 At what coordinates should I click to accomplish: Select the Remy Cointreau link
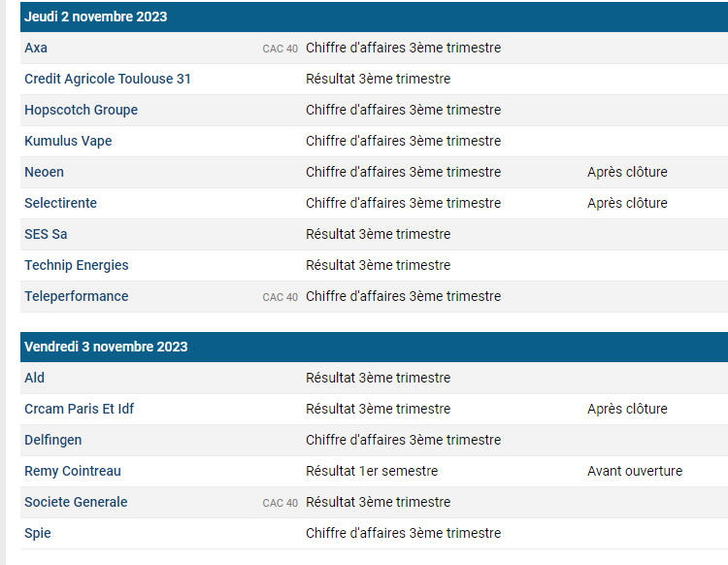[73, 471]
